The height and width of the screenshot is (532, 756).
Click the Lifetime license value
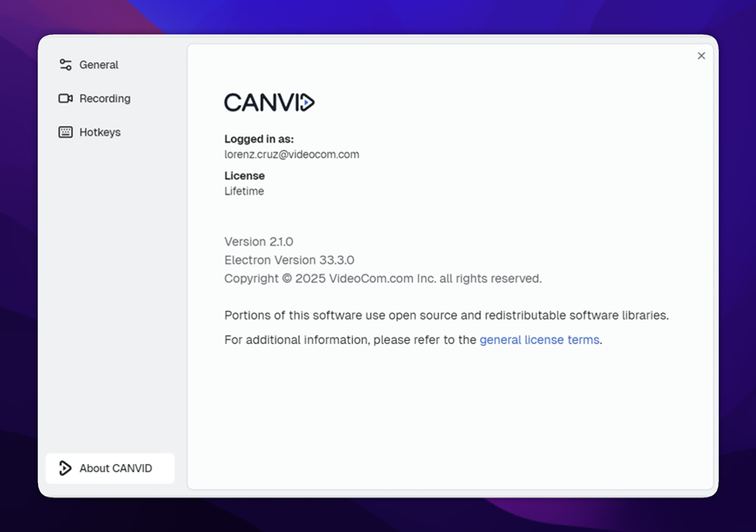pos(244,191)
